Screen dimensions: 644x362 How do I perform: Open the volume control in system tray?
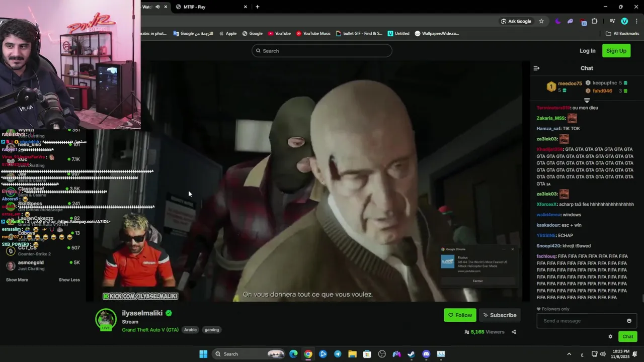coord(603,354)
